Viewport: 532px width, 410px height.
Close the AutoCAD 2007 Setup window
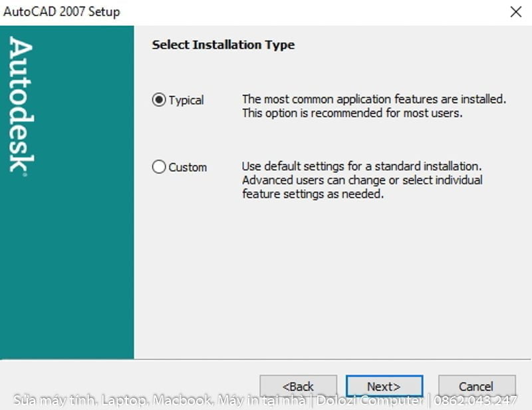click(x=515, y=12)
